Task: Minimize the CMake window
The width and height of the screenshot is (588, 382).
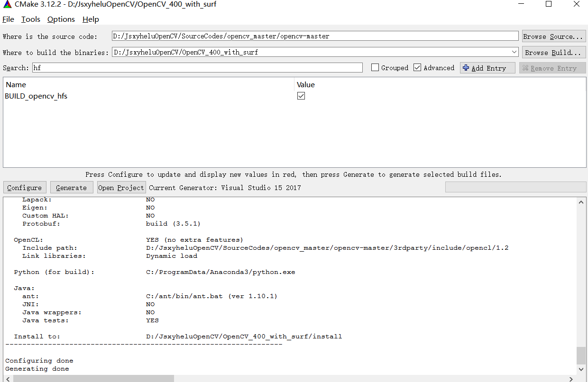Action: pyautogui.click(x=521, y=4)
